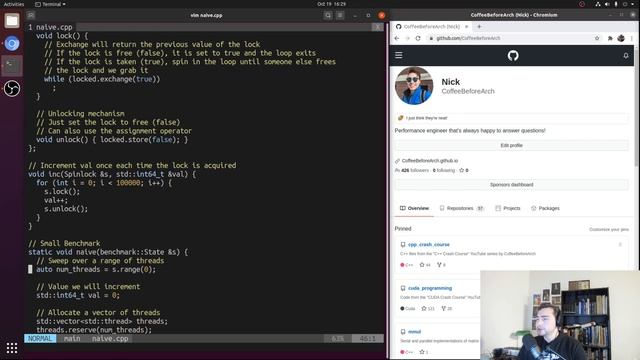The width and height of the screenshot is (640, 360).
Task: Select the Overview tab
Action: tap(414, 208)
